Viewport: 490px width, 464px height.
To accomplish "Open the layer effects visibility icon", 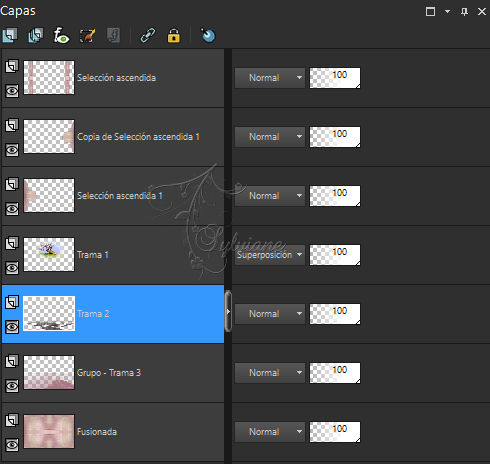I will coord(61,35).
